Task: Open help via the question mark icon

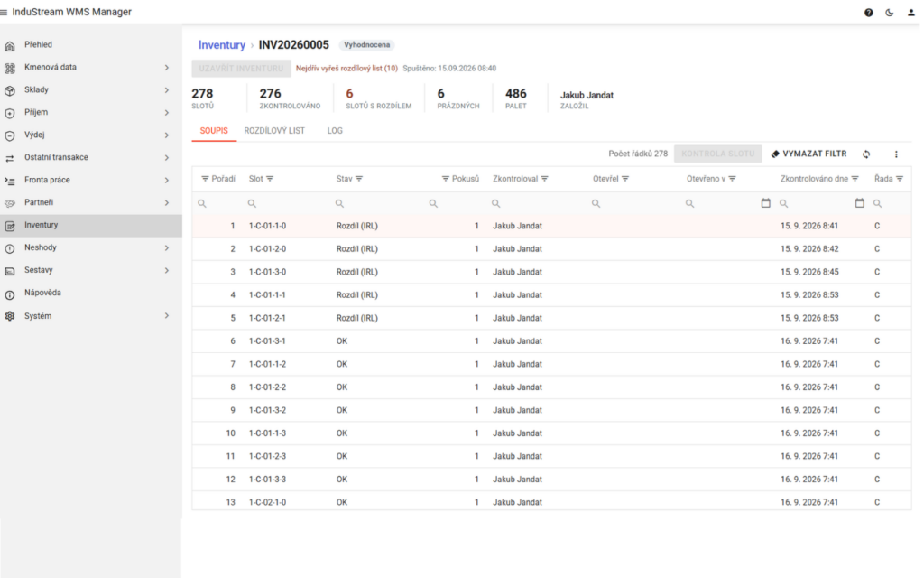Action: (x=869, y=13)
